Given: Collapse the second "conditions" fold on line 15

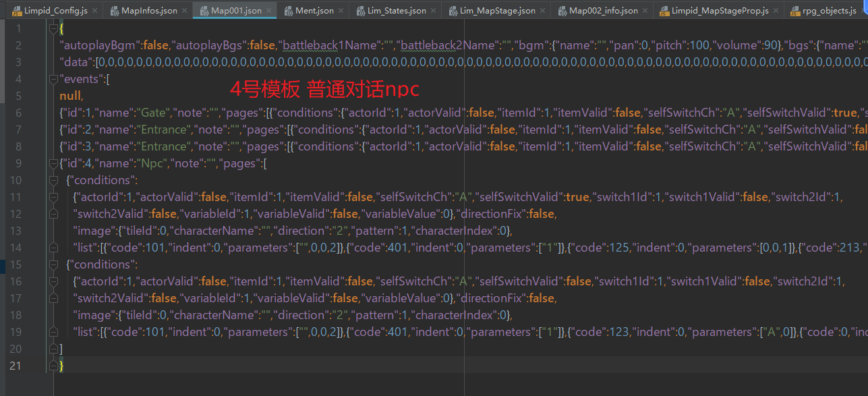Looking at the screenshot, I should point(52,264).
